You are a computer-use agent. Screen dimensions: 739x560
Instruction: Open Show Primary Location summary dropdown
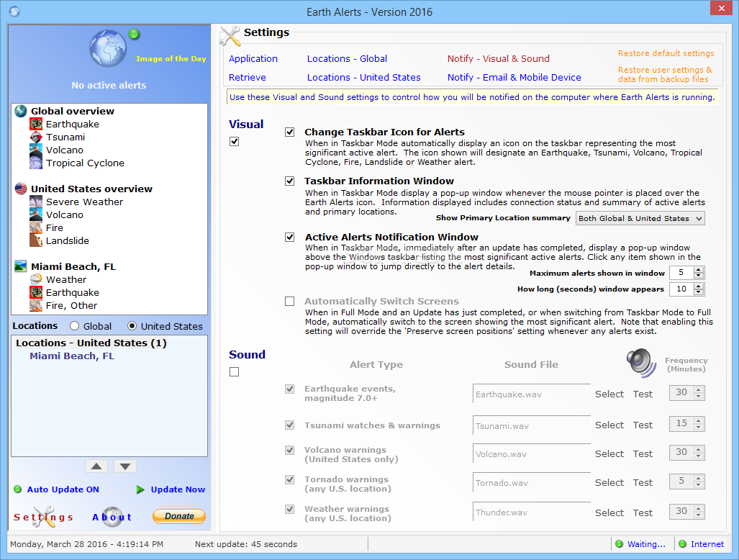coord(640,218)
